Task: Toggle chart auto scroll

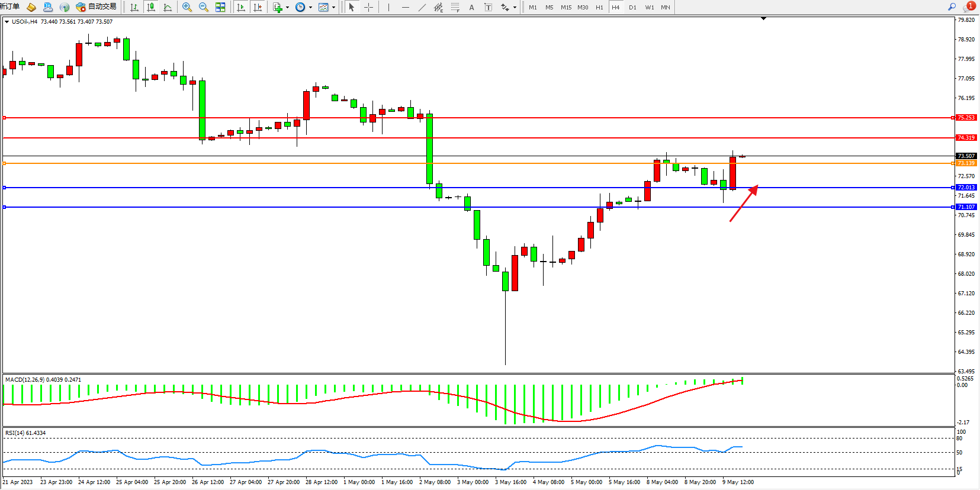Action: tap(240, 7)
